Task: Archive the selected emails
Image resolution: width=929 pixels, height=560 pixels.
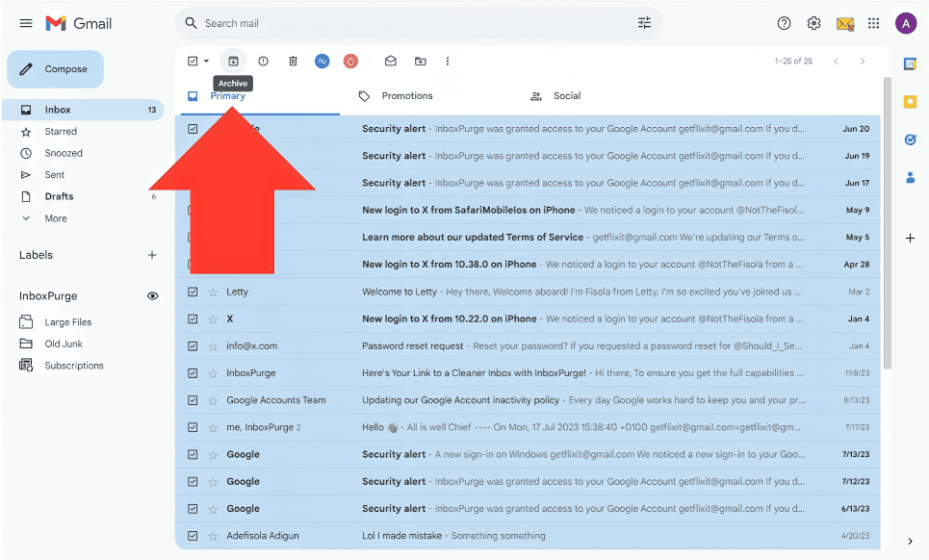Action: click(x=233, y=61)
